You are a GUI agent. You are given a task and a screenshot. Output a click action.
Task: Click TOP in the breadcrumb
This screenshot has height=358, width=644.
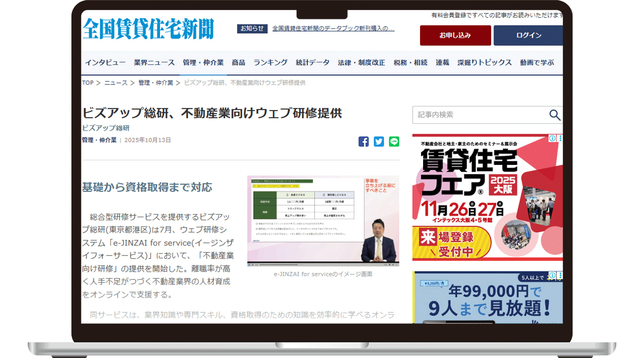pos(88,83)
